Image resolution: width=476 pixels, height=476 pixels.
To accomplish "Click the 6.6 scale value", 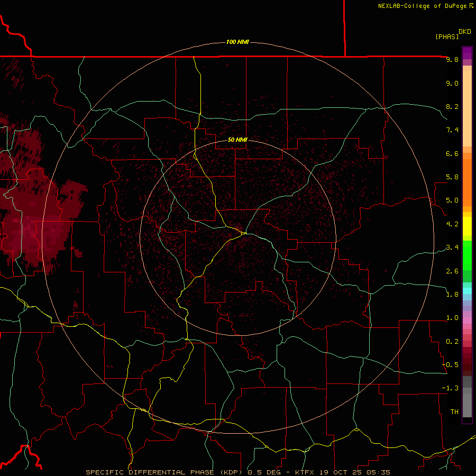I will point(452,153).
